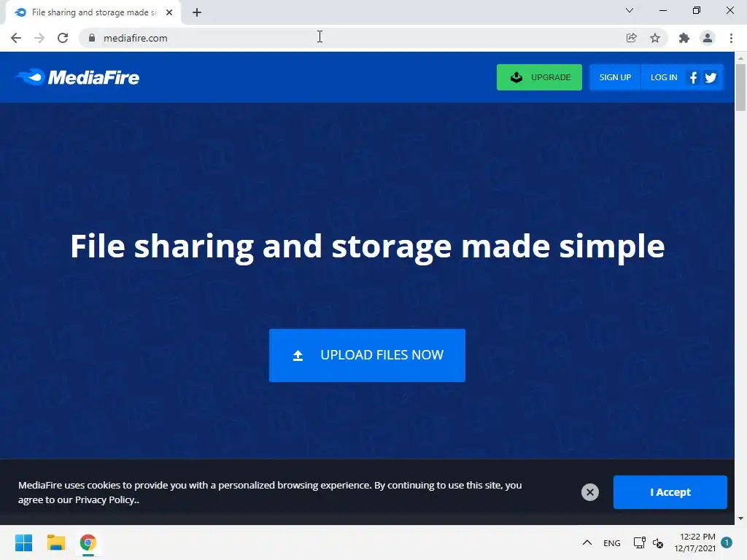Viewport: 747px width, 560px height.
Task: Open the notification badge in taskbar
Action: (727, 542)
